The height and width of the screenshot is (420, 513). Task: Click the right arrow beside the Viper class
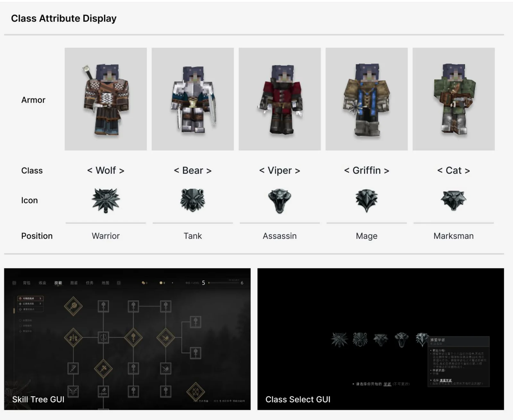(298, 171)
